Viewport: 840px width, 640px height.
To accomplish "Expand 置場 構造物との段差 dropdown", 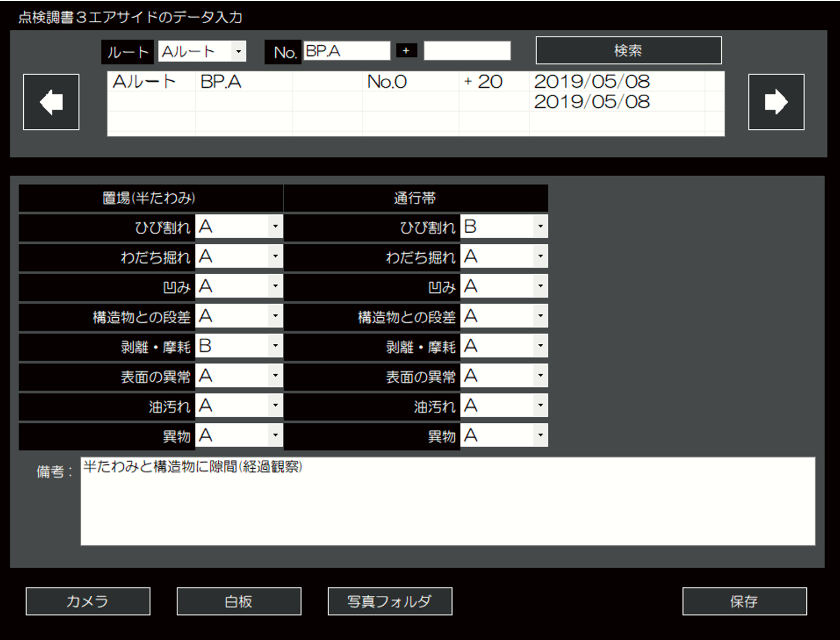I will pos(275,316).
